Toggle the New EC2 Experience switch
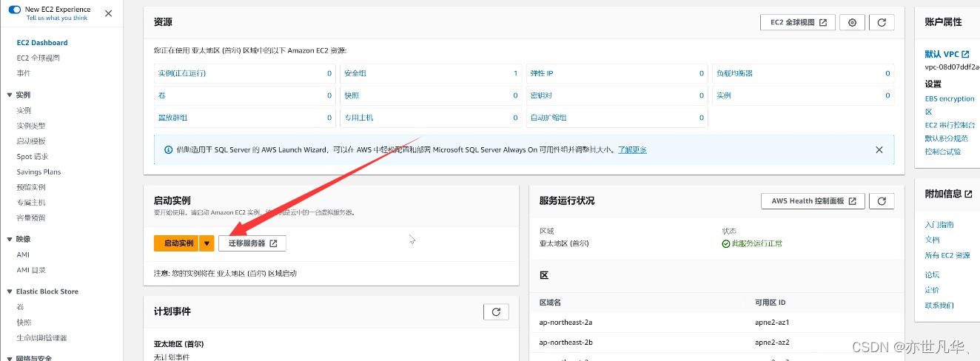 (15, 10)
